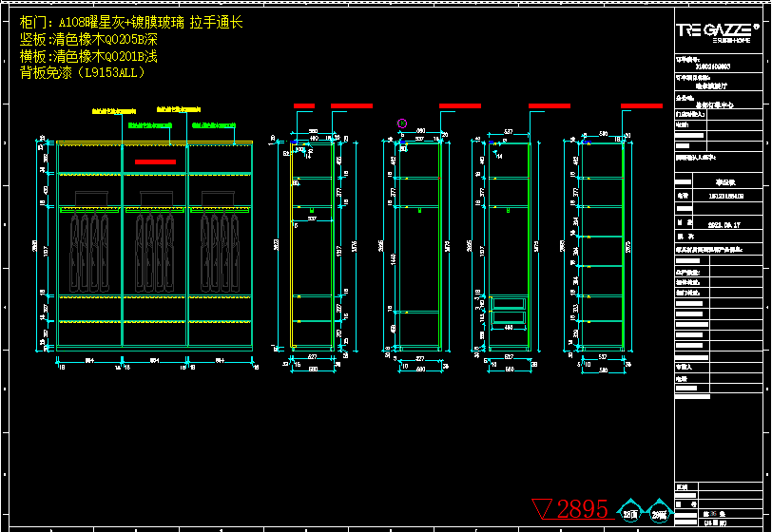This screenshot has width=772, height=532.
Task: Select the red bar inside the wardrobe elevation
Action: 156,162
